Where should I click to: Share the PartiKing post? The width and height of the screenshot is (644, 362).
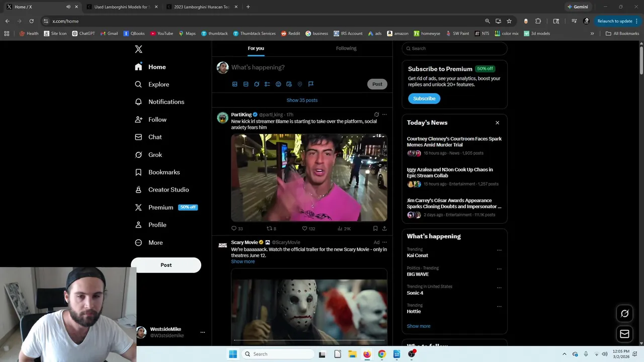384,228
